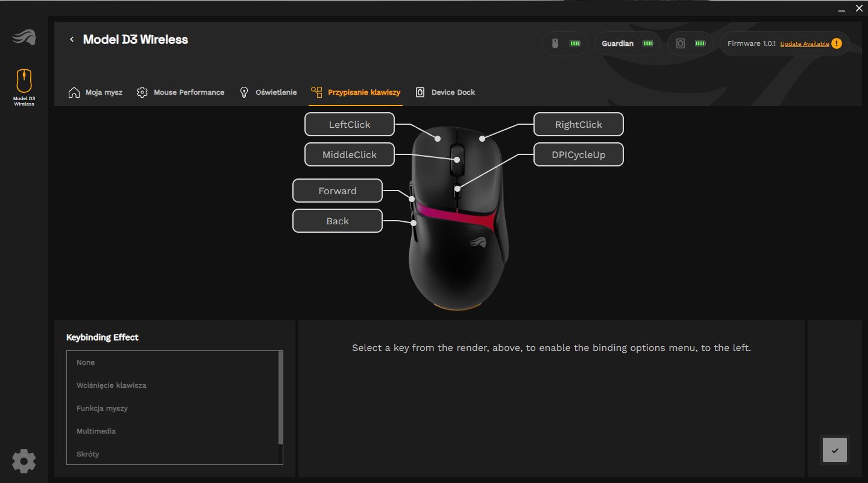Image resolution: width=868 pixels, height=483 pixels.
Task: Expand the Multimedia binding category
Action: pos(96,431)
